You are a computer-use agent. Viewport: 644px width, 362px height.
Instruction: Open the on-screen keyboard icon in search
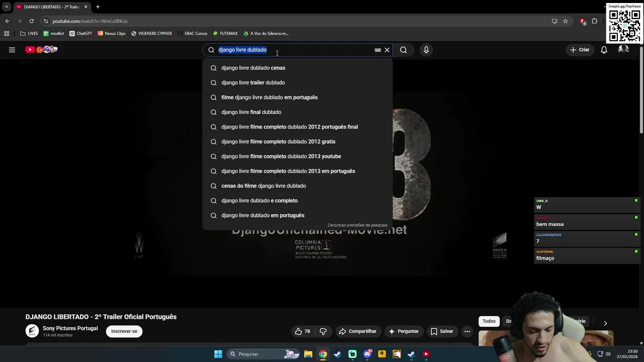378,50
